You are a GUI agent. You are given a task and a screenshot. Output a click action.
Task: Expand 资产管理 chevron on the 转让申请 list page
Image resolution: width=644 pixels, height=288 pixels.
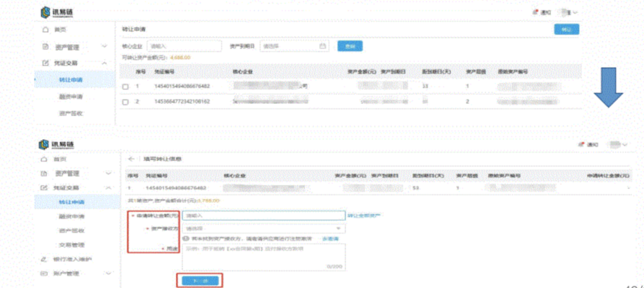(x=104, y=46)
